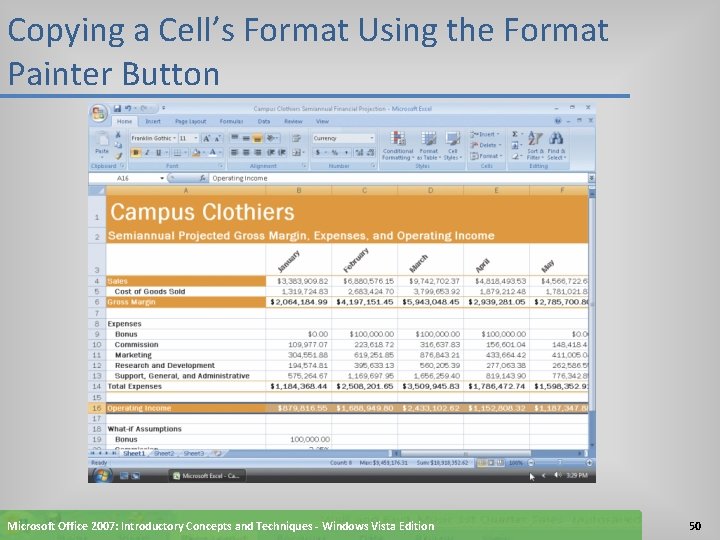Open Find & Select menu
Screen dimensions: 720x540
(556, 146)
